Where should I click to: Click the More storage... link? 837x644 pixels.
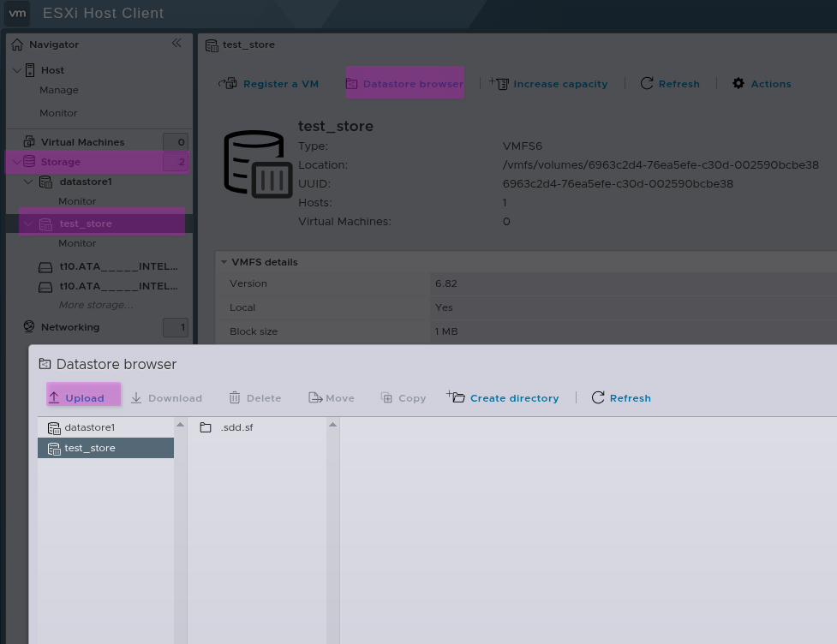(x=96, y=305)
